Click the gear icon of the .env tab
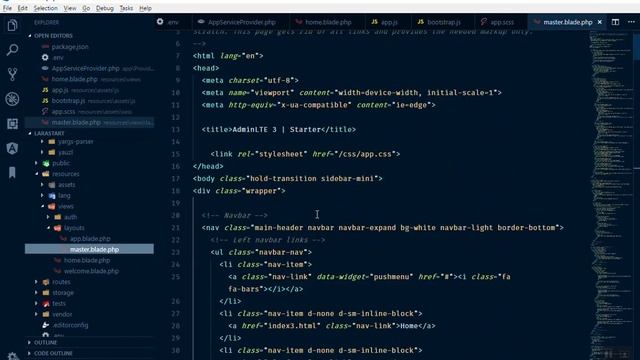The image size is (640, 360). click(x=160, y=22)
